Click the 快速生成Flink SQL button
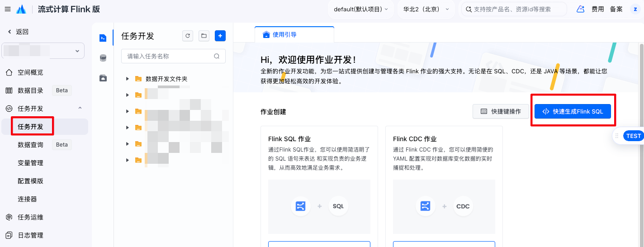This screenshot has height=247, width=644. pyautogui.click(x=573, y=111)
